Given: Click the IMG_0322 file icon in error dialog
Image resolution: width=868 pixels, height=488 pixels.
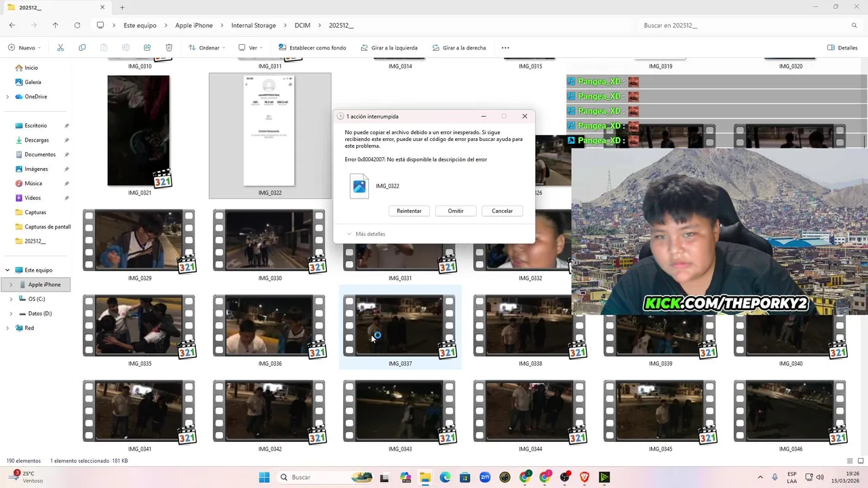Looking at the screenshot, I should (359, 186).
